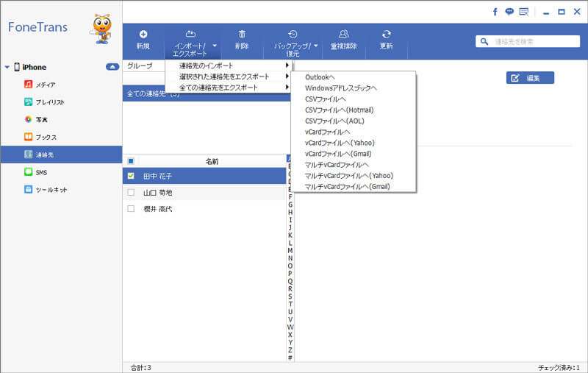Click the De-duplicate (重複排除) icon

[343, 35]
